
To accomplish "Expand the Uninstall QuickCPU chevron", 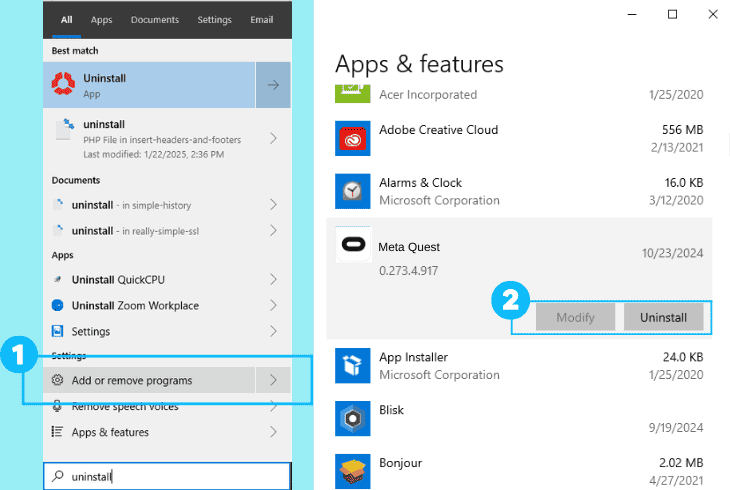I will 273,279.
